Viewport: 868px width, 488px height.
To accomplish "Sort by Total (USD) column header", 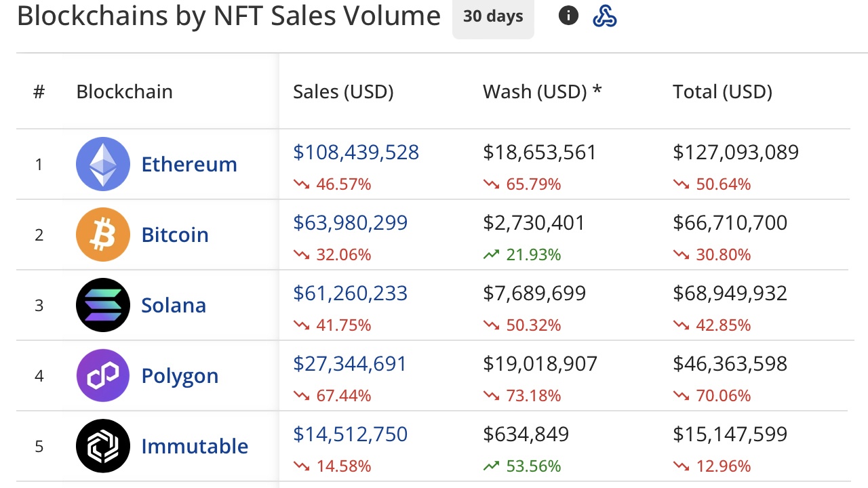I will pos(722,91).
